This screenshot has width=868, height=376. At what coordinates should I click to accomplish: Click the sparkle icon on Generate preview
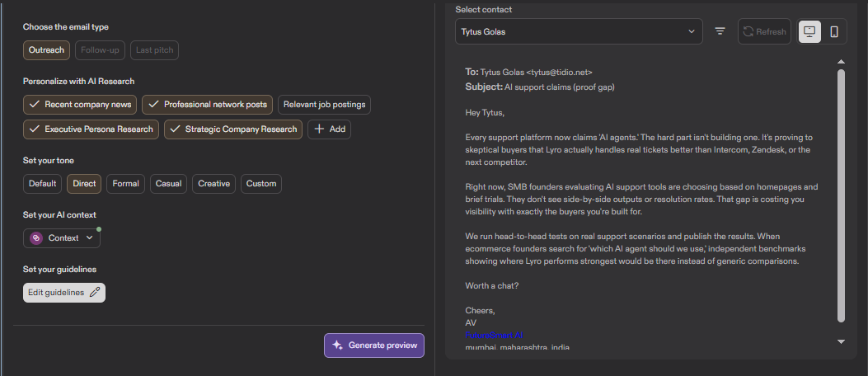coord(337,345)
